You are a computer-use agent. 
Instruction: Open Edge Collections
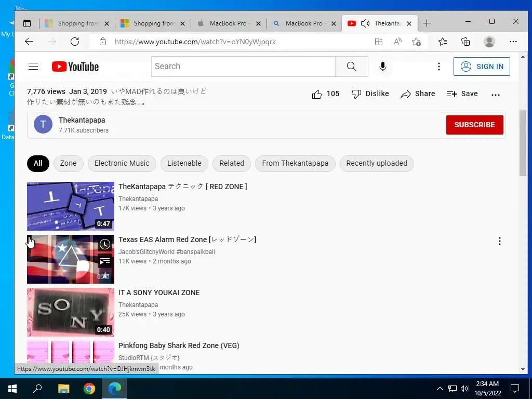pos(465,42)
